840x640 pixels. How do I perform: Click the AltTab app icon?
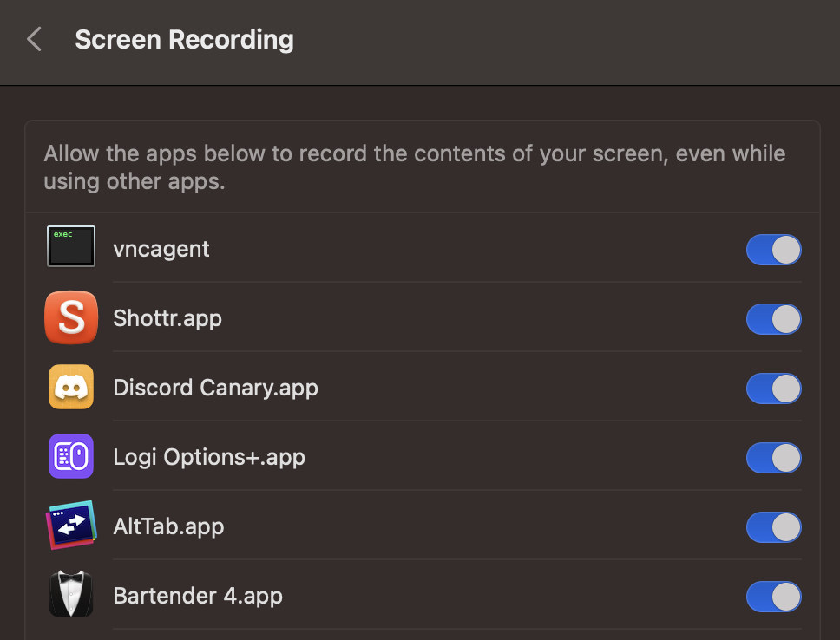coord(71,526)
